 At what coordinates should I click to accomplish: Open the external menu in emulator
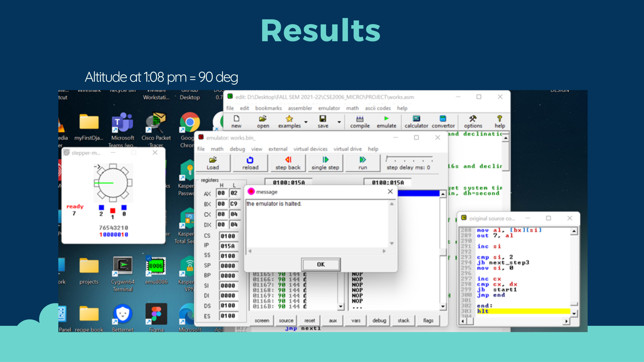(x=278, y=149)
